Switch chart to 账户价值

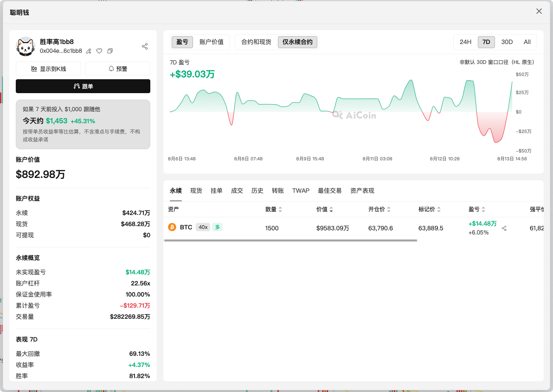pos(211,42)
